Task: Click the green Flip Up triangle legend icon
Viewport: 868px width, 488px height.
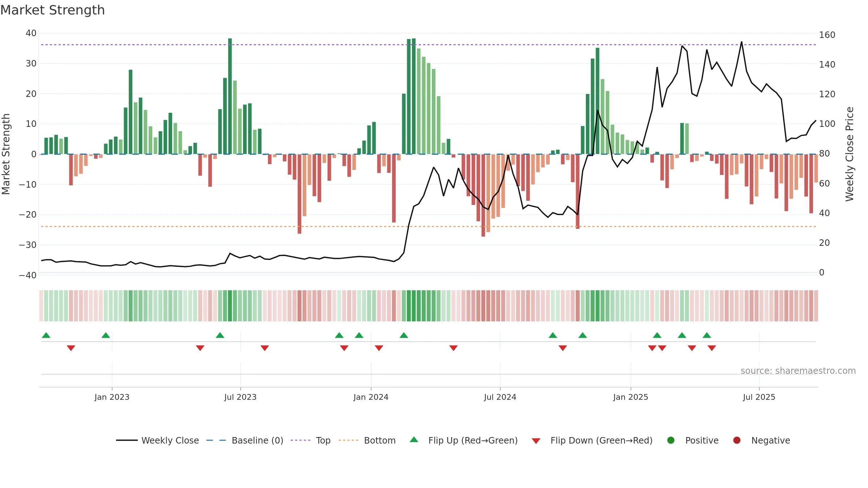Action: [414, 440]
